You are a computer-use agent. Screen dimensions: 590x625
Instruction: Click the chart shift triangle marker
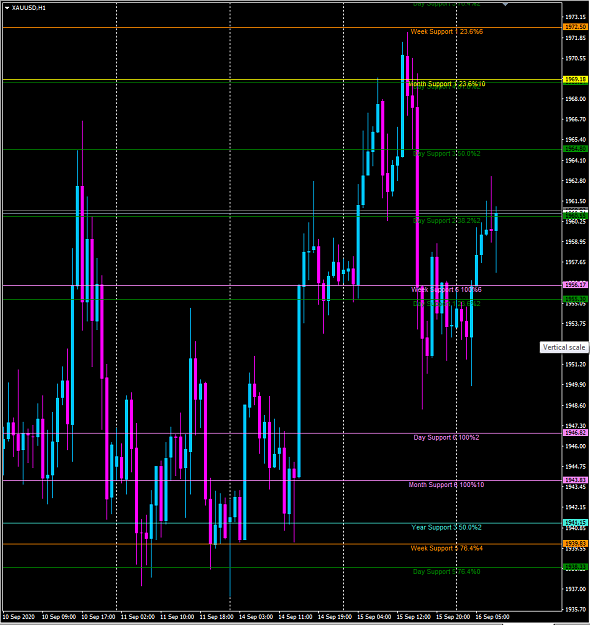pyautogui.click(x=505, y=4)
